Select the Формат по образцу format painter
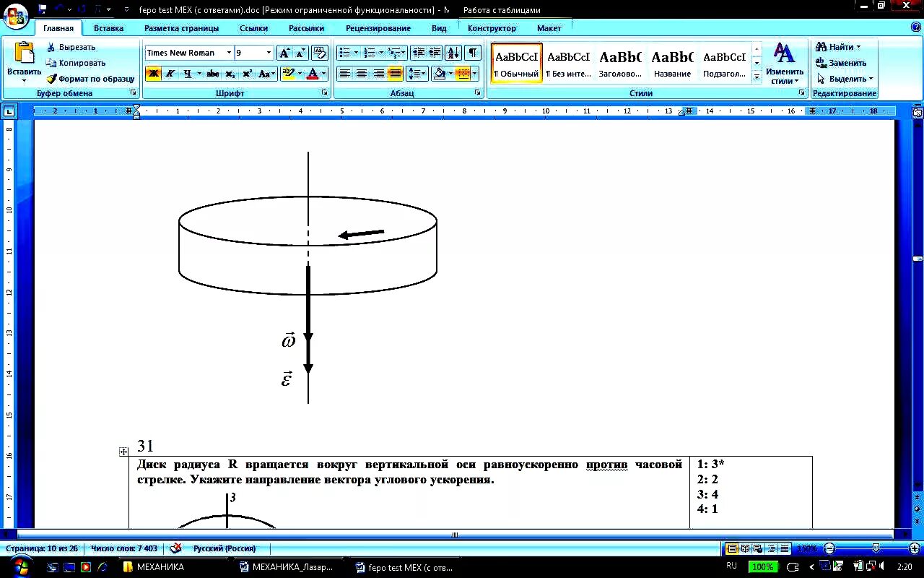 click(90, 79)
